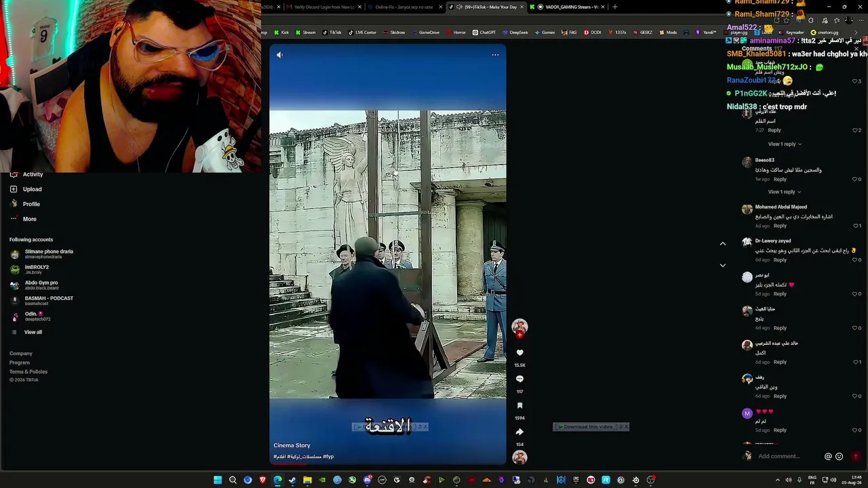Open Horror bookmark
868x488 pixels.
click(456, 33)
